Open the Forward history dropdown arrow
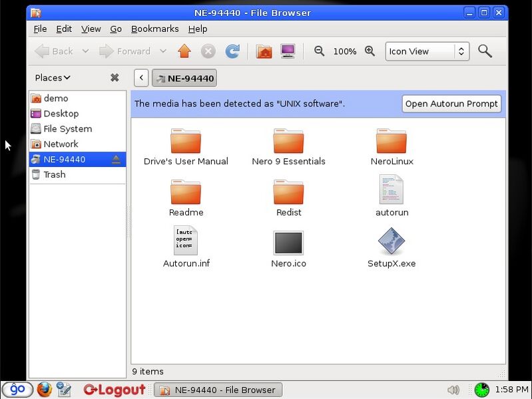 point(163,51)
